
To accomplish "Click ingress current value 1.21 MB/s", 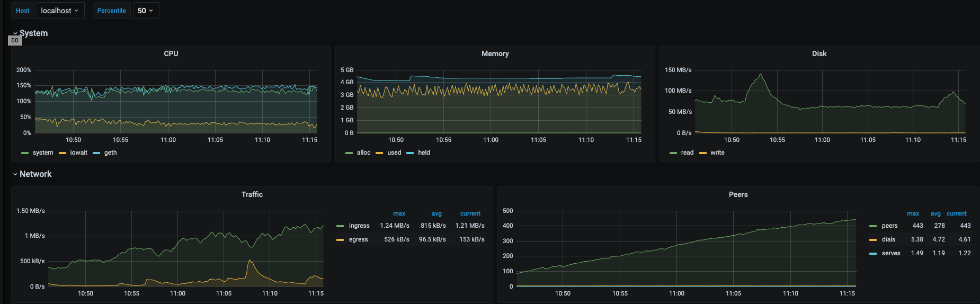I will pos(470,226).
